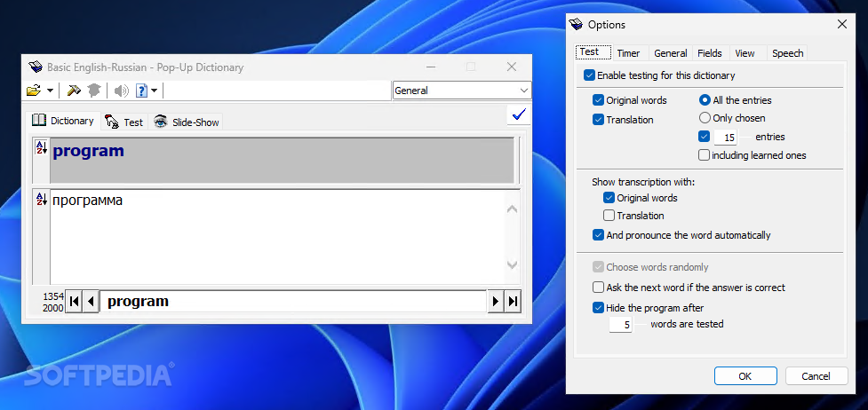This screenshot has height=410, width=868.
Task: Open the View tab in Options
Action: click(x=745, y=53)
